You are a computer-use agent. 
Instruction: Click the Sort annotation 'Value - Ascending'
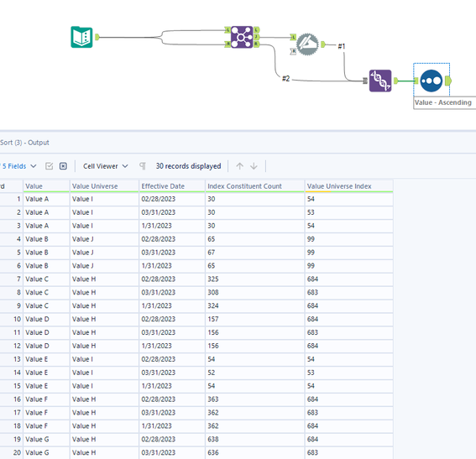click(443, 102)
